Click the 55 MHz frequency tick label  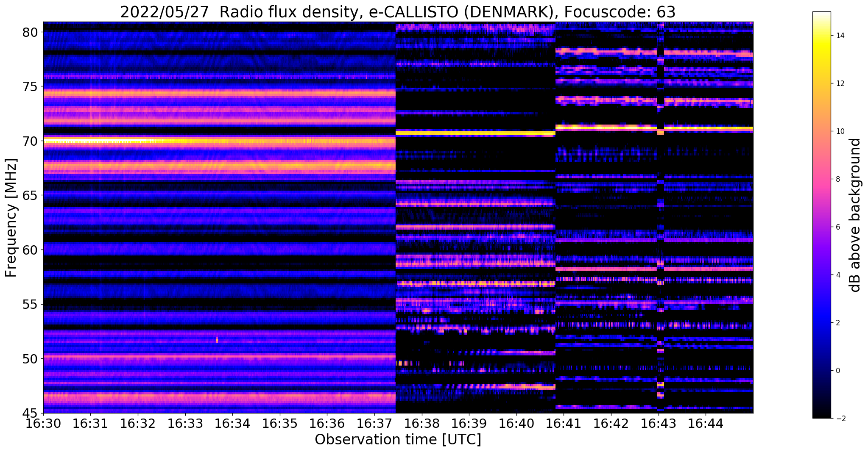tap(31, 304)
